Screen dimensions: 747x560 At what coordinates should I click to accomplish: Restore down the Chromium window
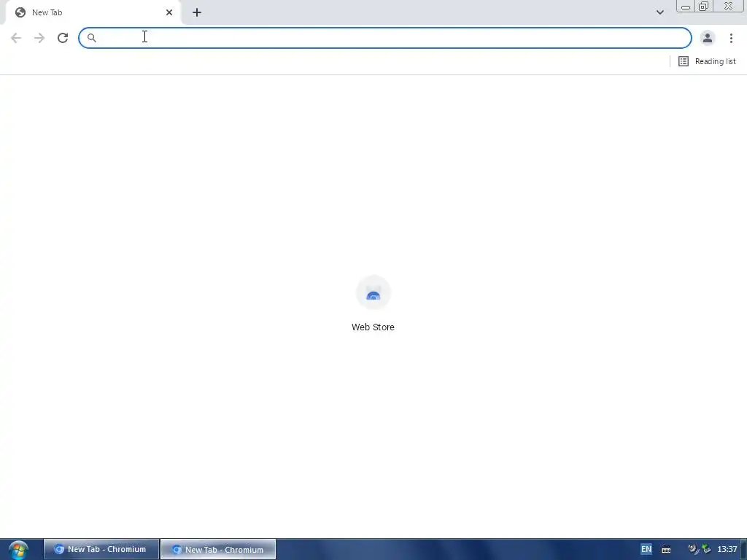tap(704, 6)
